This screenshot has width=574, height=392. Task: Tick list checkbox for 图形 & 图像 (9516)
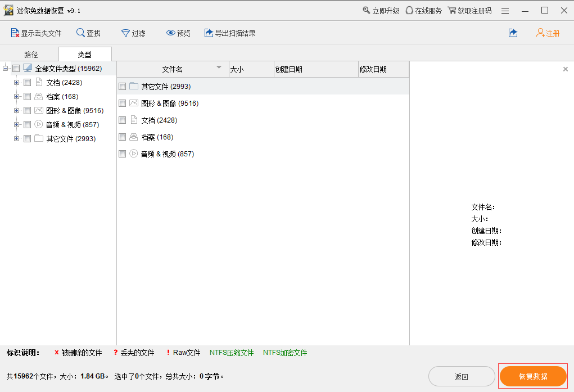[122, 103]
